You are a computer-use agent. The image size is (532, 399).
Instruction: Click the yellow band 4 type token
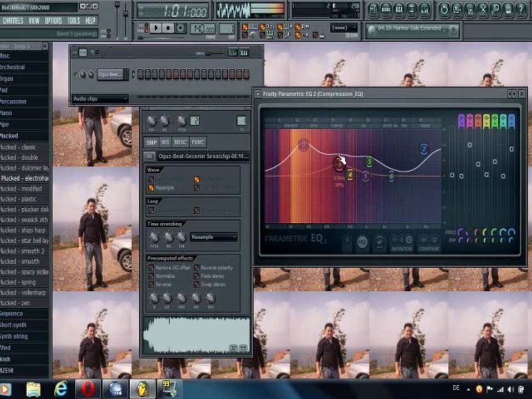click(x=487, y=121)
